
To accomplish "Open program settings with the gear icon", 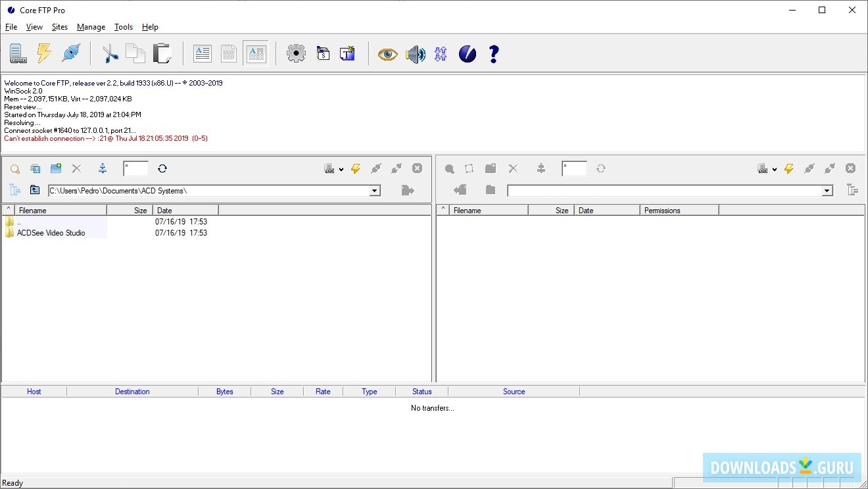I will click(x=296, y=53).
